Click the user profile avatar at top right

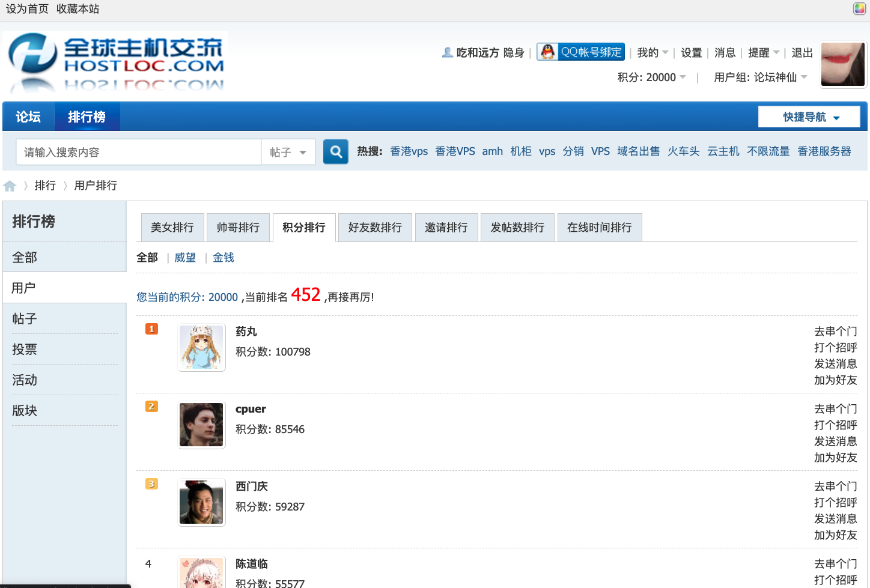pos(842,64)
